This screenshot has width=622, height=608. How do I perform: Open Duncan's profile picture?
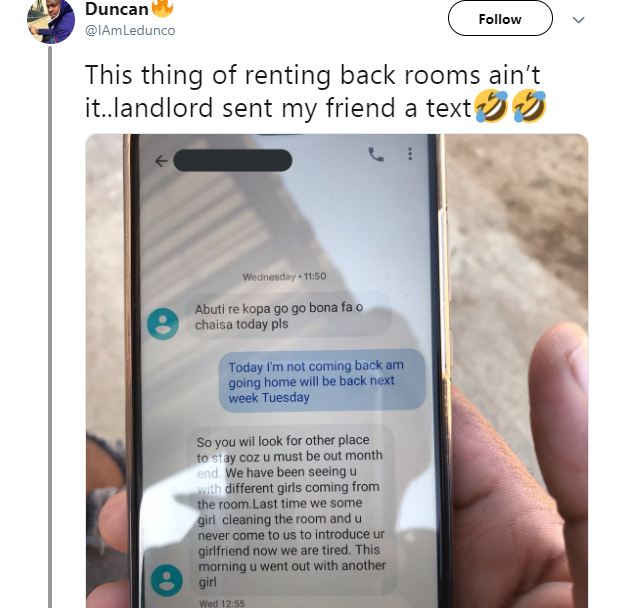pos(51,21)
